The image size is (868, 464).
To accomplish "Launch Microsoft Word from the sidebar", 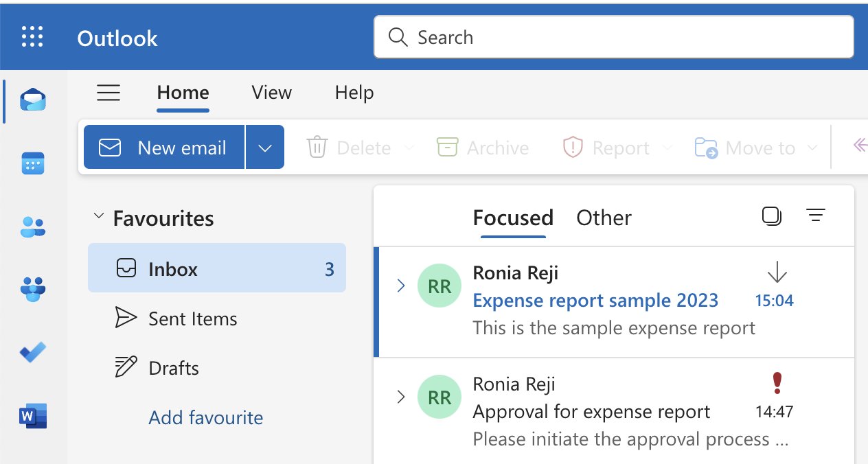I will 32,416.
